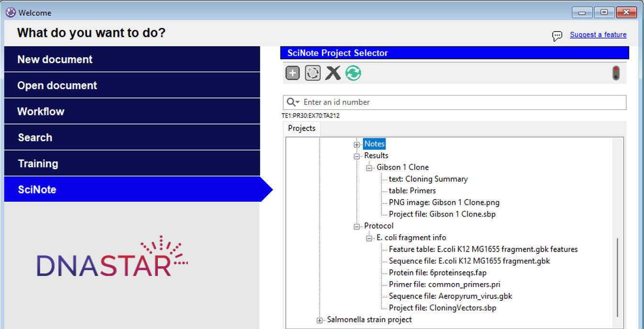This screenshot has height=329, width=644.
Task: Open the Workflow section
Action: coord(132,111)
